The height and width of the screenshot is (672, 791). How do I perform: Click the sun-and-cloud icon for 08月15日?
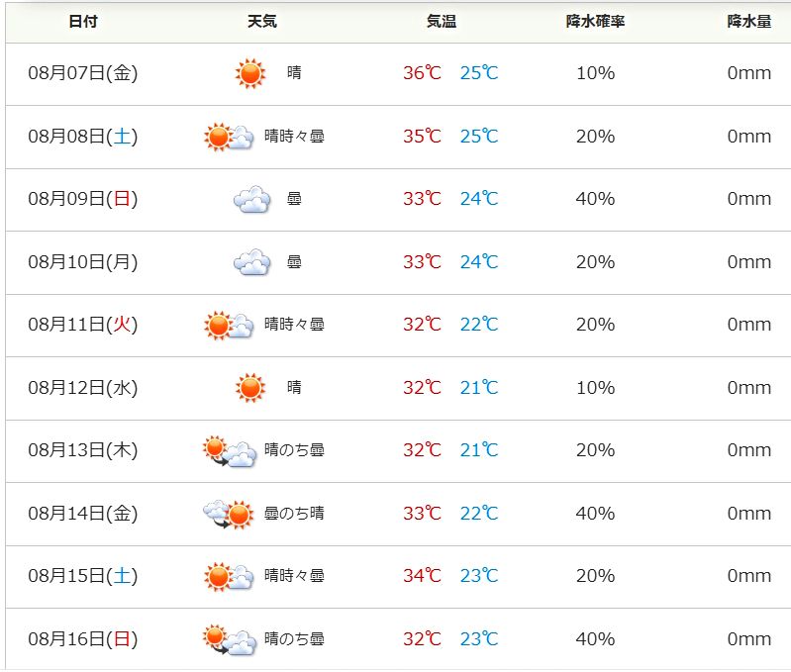click(229, 576)
